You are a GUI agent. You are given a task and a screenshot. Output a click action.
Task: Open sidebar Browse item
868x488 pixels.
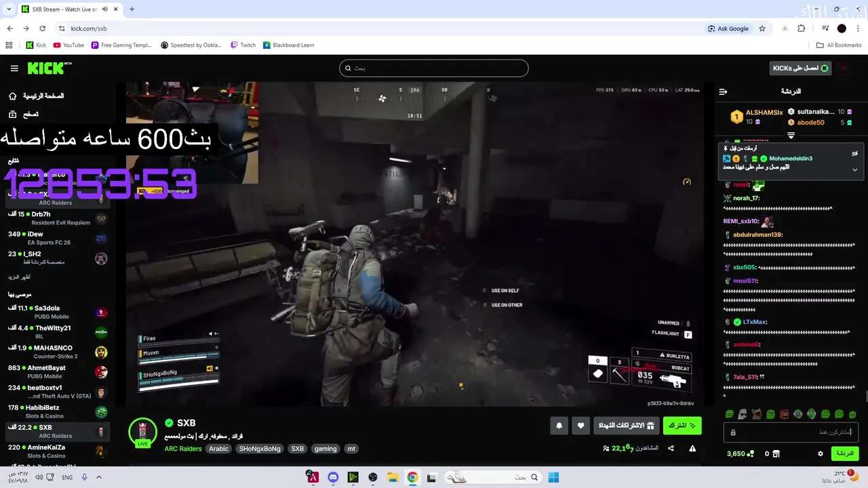(x=24, y=115)
